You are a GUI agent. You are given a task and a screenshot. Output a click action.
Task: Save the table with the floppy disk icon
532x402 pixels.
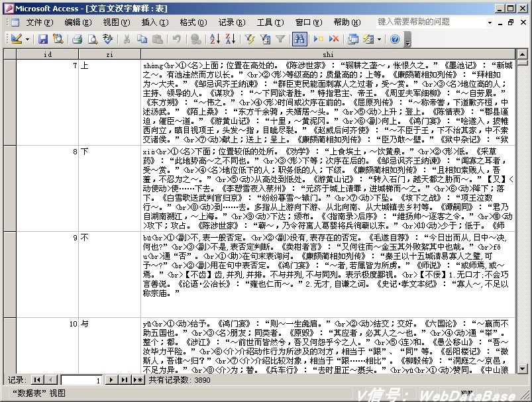(43, 39)
